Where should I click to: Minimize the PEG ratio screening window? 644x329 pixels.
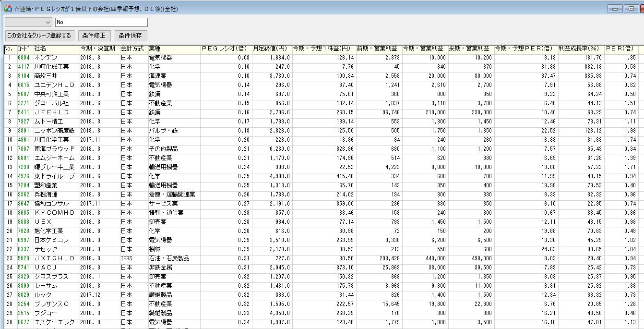[615, 9]
